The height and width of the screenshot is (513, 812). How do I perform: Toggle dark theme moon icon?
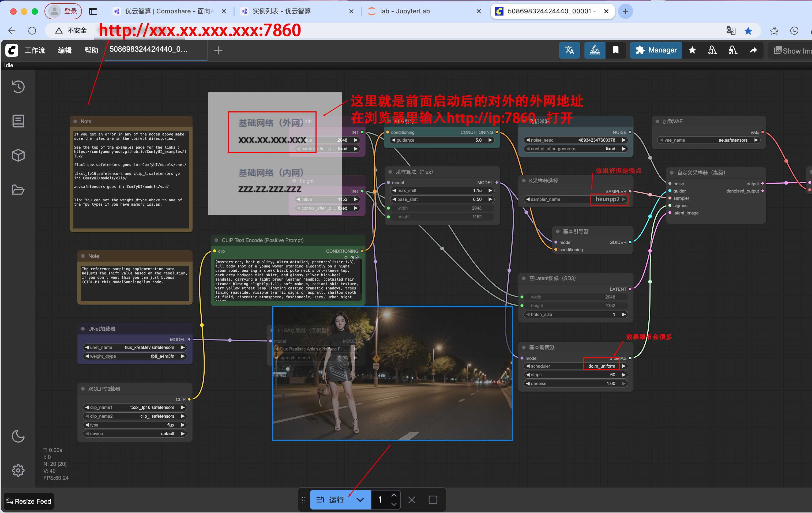18,436
